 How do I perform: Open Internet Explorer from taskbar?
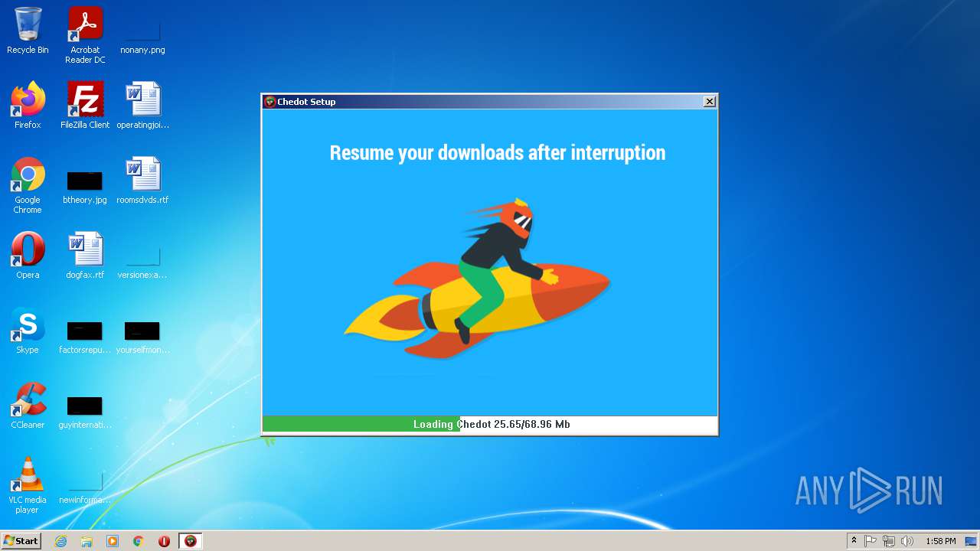pos(60,541)
